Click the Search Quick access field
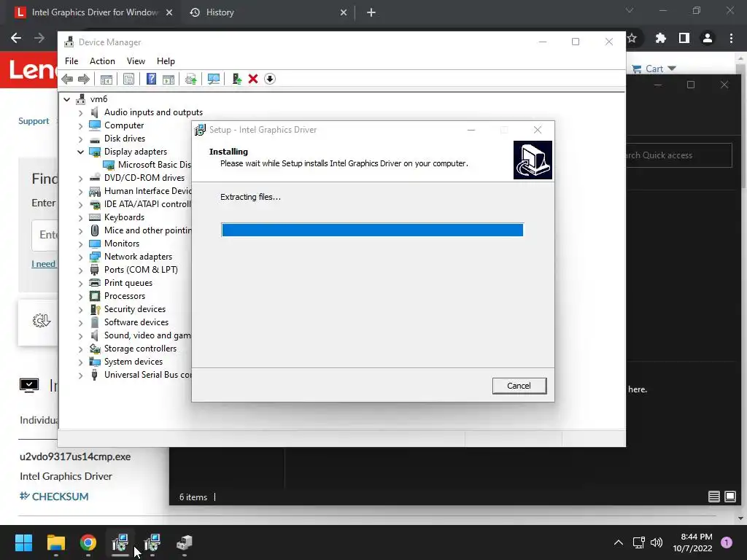This screenshot has width=747, height=560. [x=679, y=155]
